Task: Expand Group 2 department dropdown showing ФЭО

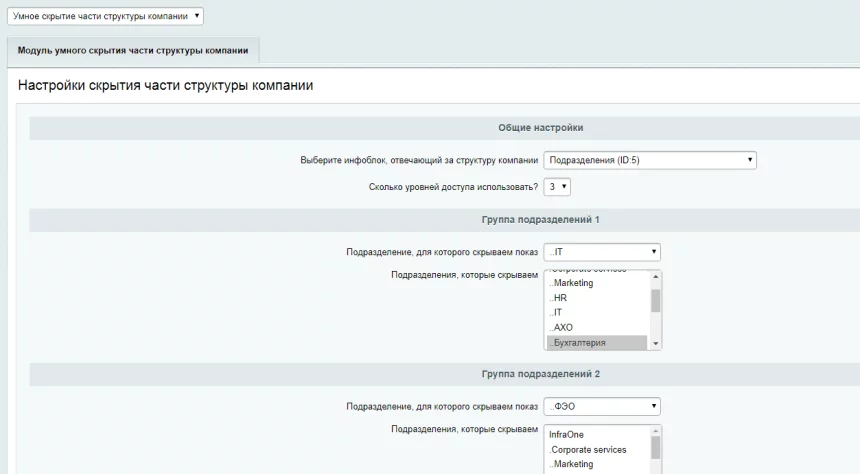Action: tap(602, 406)
